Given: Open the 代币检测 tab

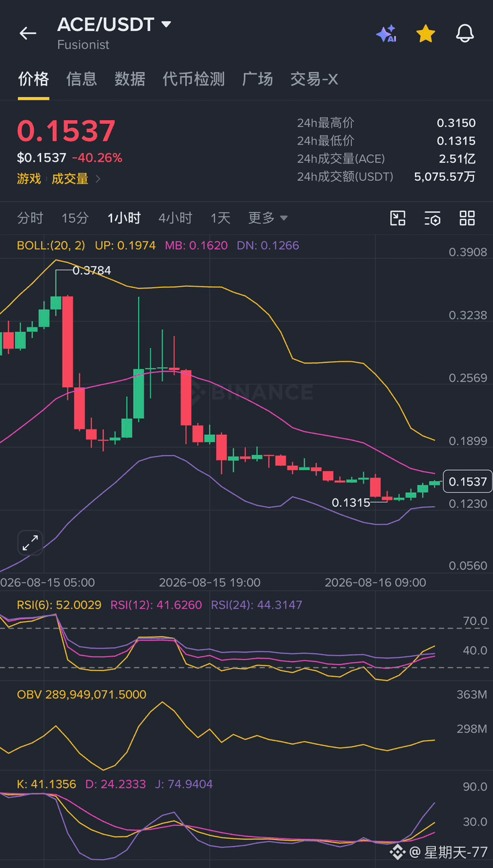Looking at the screenshot, I should tap(194, 79).
